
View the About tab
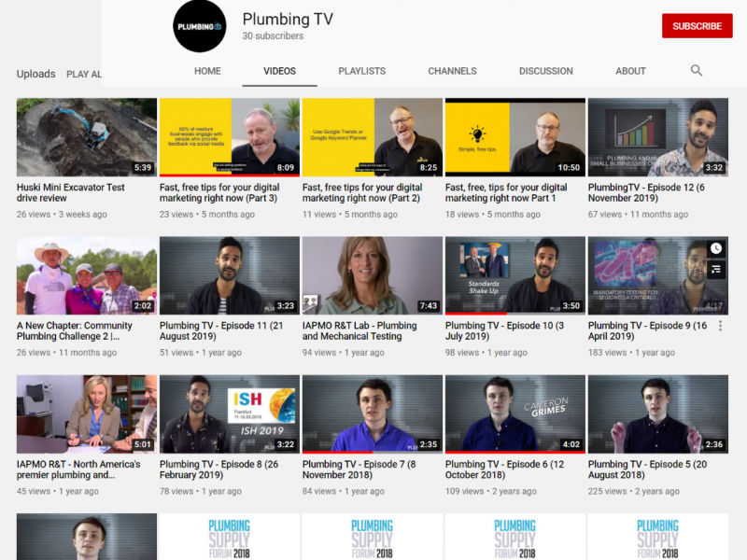pos(631,71)
